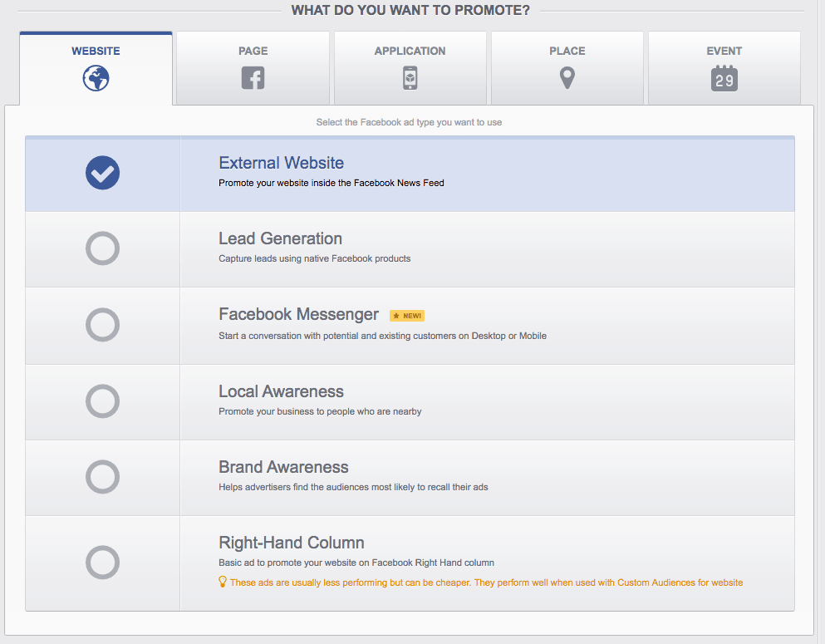Click the mobile app icon under Application

click(410, 78)
